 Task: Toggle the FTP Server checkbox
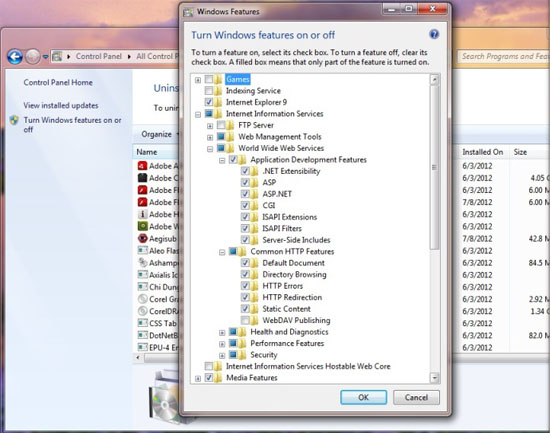click(221, 125)
